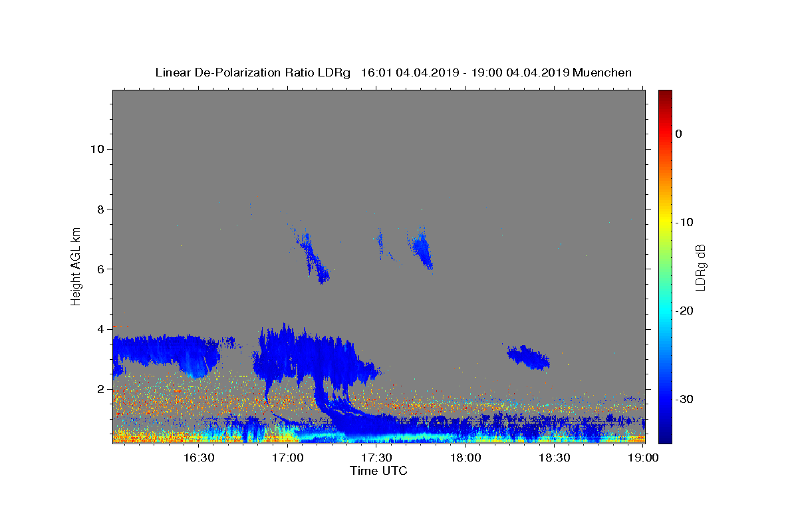This screenshot has height=532, width=798.
Task: Click the 'Time UTC' axis label
Action: tap(378, 471)
